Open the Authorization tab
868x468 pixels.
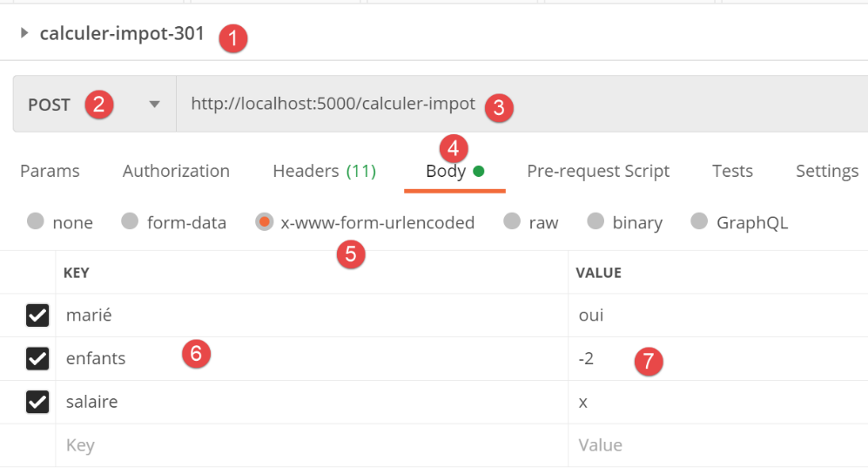tap(176, 171)
